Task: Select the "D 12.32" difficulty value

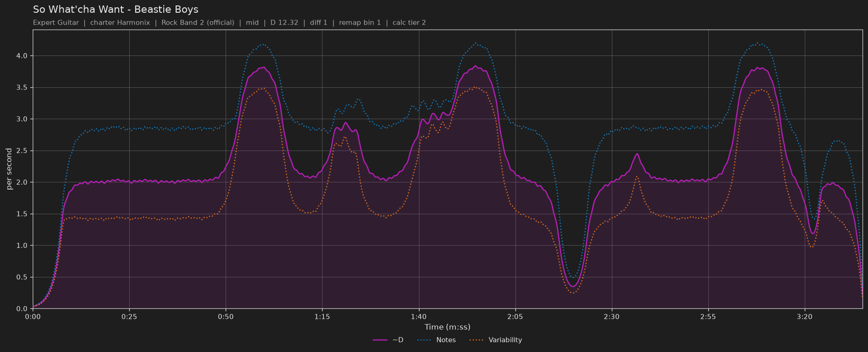Action: pos(284,23)
